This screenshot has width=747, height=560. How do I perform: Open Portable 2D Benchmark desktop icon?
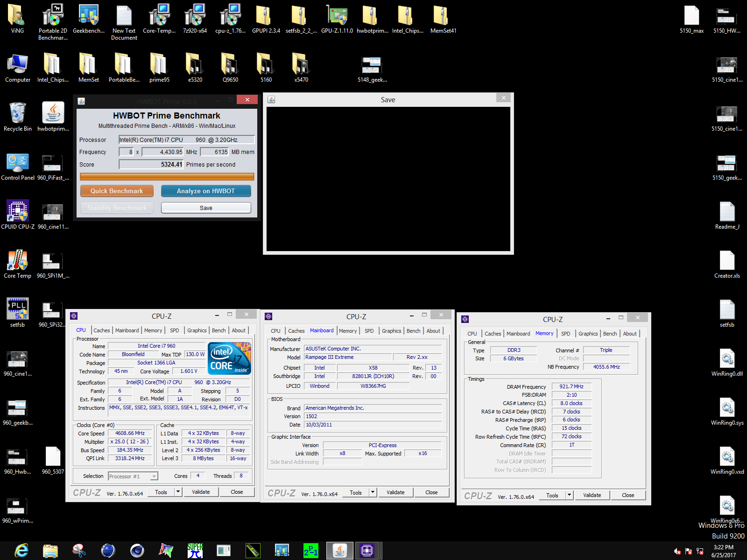pos(53,21)
